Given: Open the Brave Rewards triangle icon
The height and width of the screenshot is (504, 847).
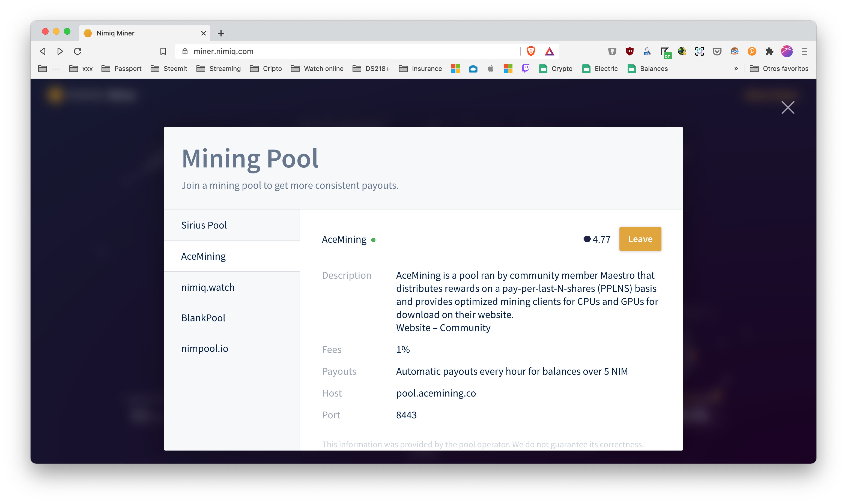Looking at the screenshot, I should pos(549,51).
